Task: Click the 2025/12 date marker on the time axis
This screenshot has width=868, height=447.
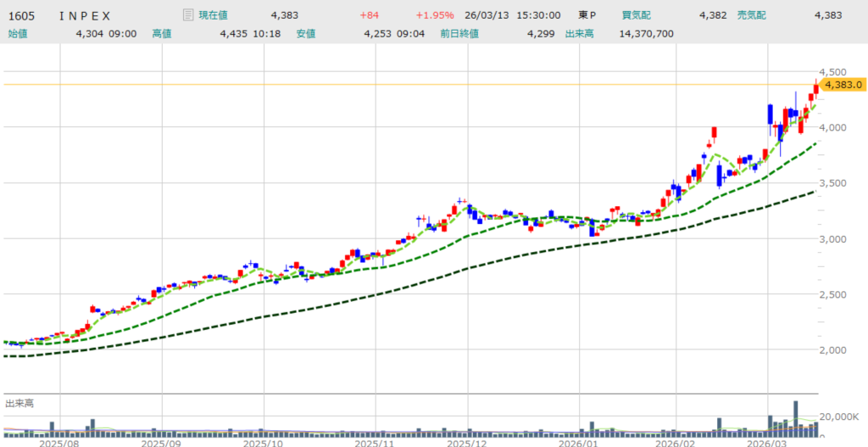Action: (469, 442)
